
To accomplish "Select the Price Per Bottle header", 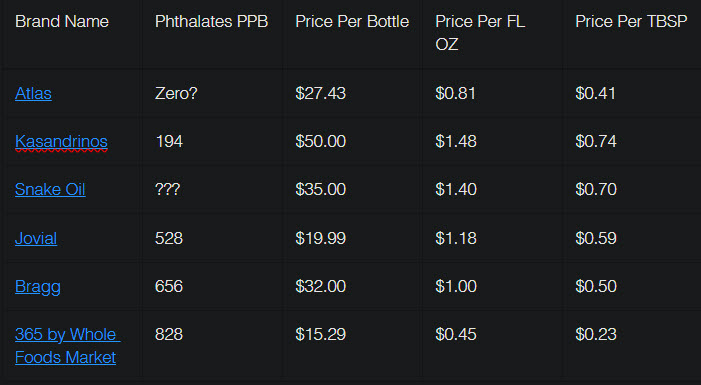I will (x=352, y=21).
